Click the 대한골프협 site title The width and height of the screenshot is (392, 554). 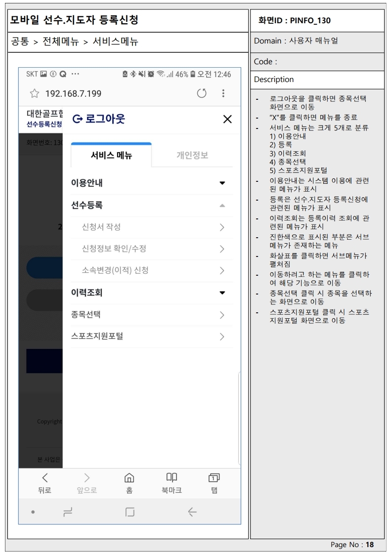[45, 114]
